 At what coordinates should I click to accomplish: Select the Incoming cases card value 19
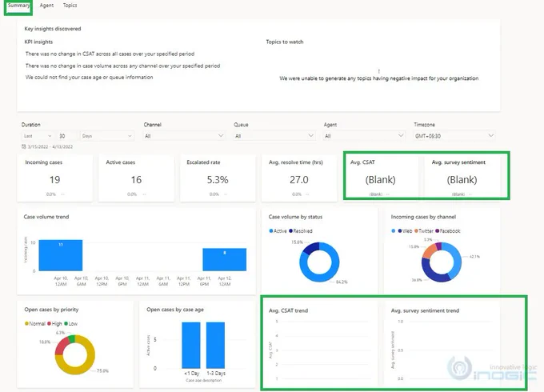click(x=54, y=180)
